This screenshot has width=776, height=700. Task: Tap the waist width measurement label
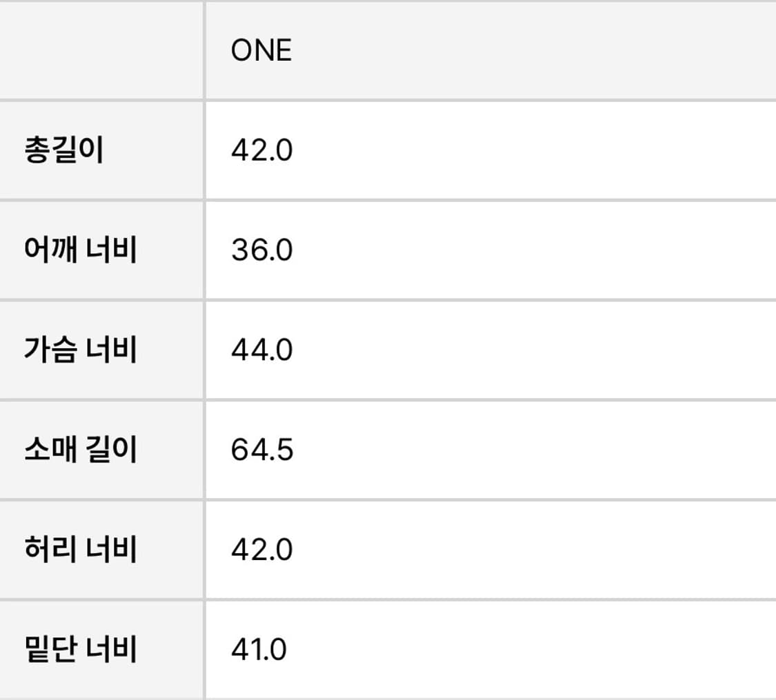pyautogui.click(x=80, y=550)
